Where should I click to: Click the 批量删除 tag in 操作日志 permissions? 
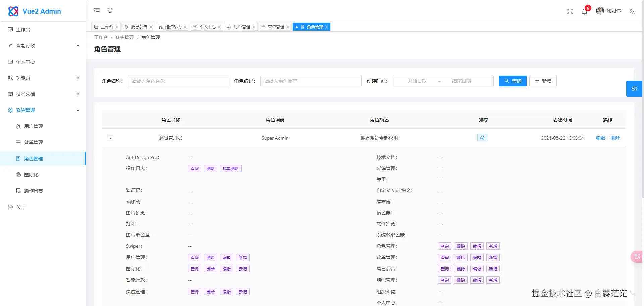[x=231, y=168]
